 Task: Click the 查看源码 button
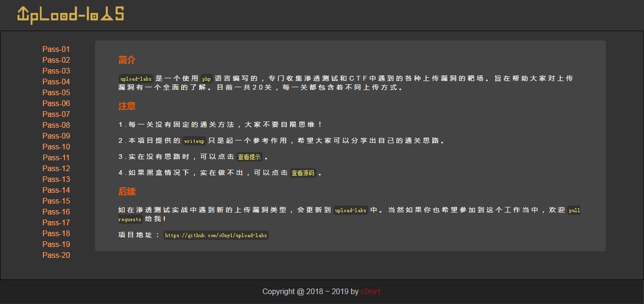point(303,173)
